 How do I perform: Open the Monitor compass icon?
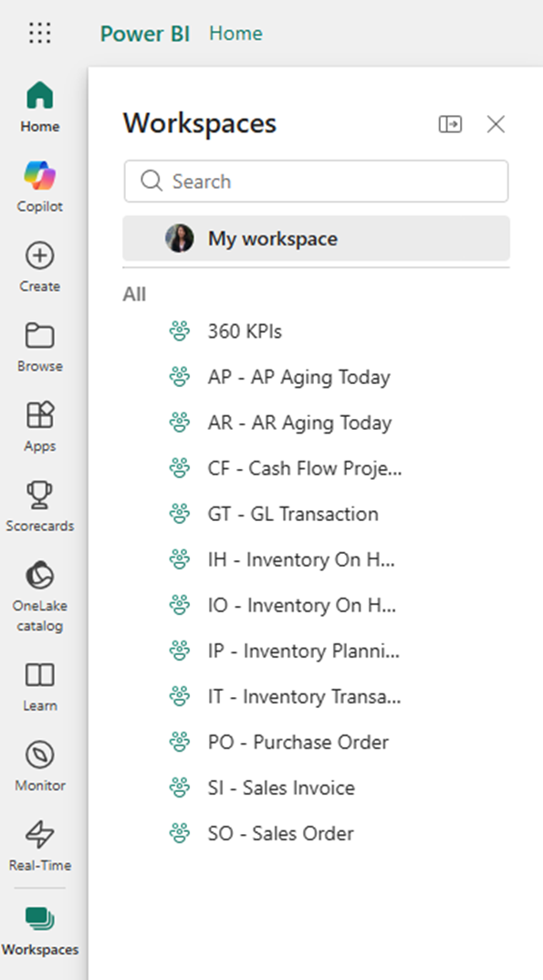click(x=40, y=755)
